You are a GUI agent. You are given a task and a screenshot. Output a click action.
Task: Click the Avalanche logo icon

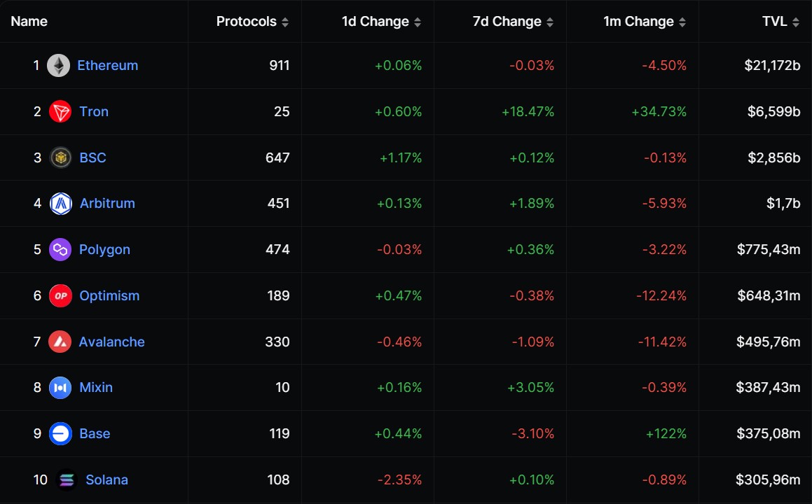click(60, 342)
